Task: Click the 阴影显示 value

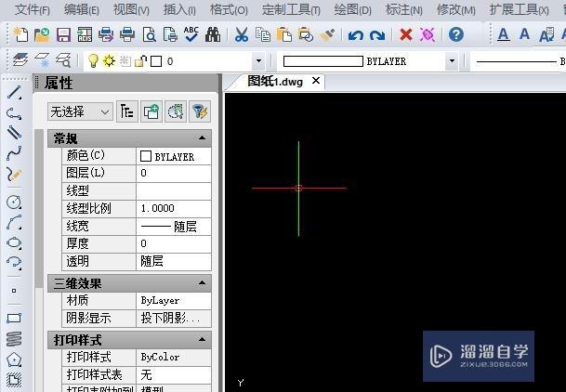Action: [174, 318]
